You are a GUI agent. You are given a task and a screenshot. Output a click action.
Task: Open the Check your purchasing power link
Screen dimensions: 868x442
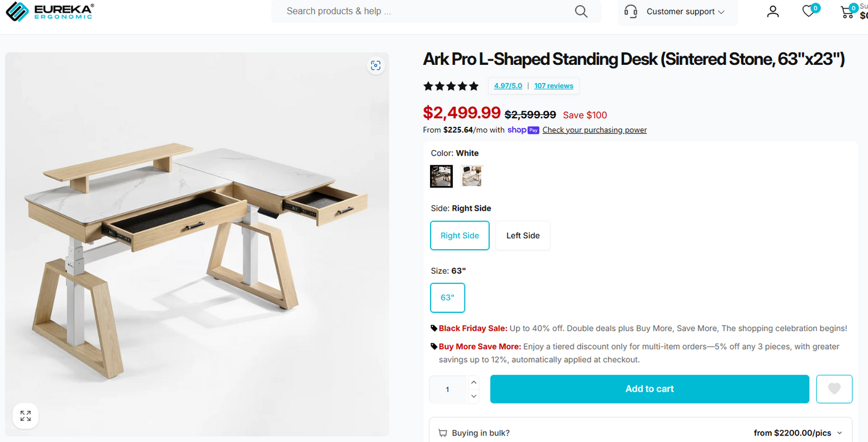594,130
